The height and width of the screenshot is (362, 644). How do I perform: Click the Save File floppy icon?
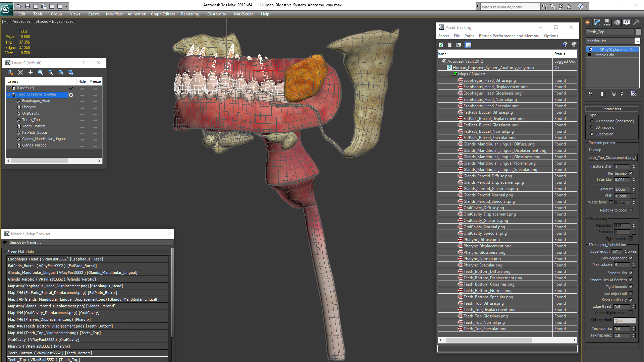[28, 6]
